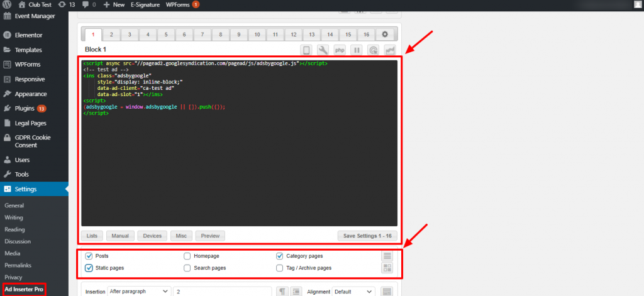Click the paragraph number input field
This screenshot has width=644, height=296.
pyautogui.click(x=223, y=292)
